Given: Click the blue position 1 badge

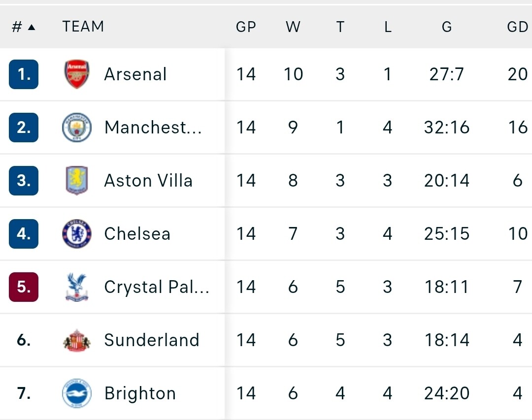Looking at the screenshot, I should 24,74.
